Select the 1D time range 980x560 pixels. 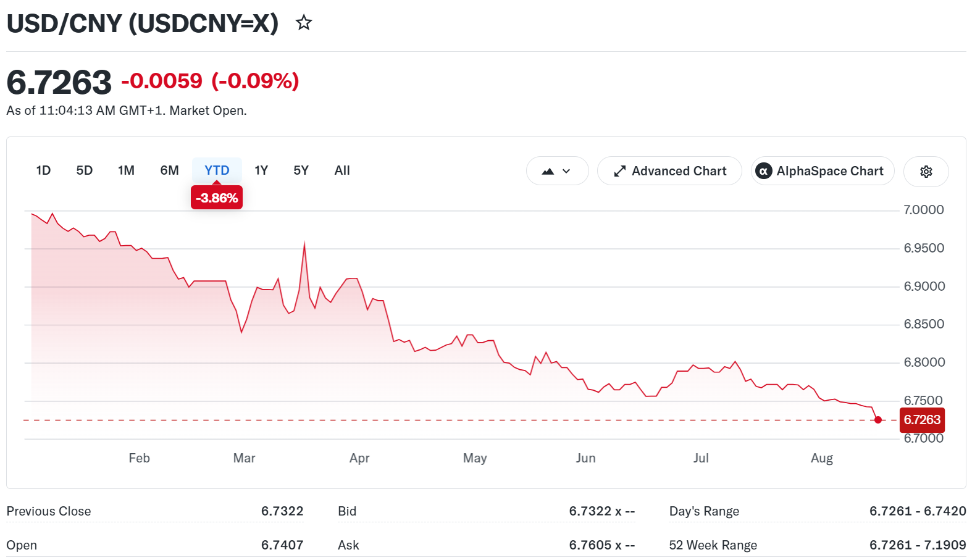coord(43,170)
